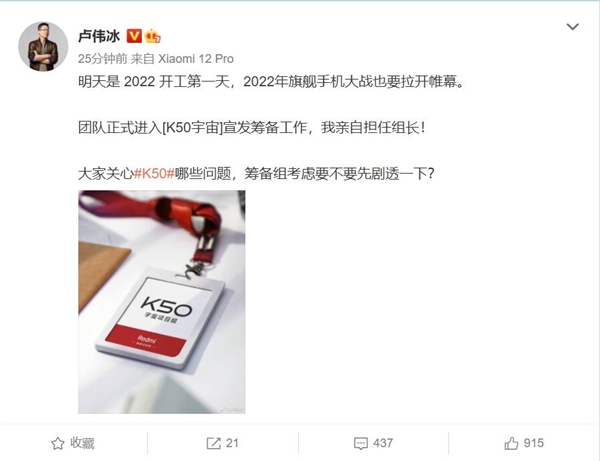This screenshot has width=600, height=461.
Task: Open the 卢伟冰 username profile link
Action: point(99,36)
